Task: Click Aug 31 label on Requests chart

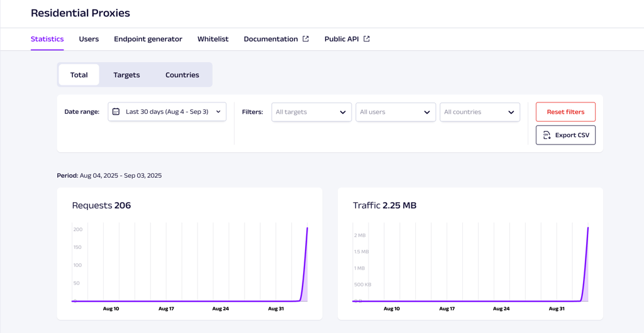Action: (x=275, y=308)
